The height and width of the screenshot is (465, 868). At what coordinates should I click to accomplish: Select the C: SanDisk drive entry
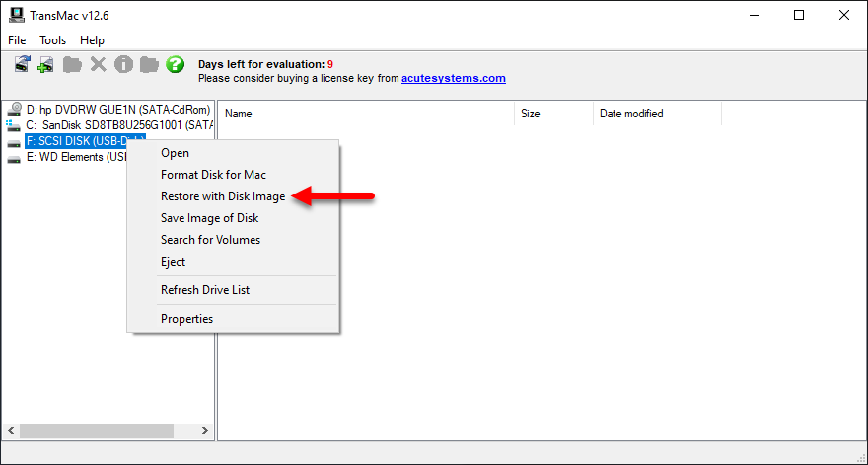click(119, 125)
